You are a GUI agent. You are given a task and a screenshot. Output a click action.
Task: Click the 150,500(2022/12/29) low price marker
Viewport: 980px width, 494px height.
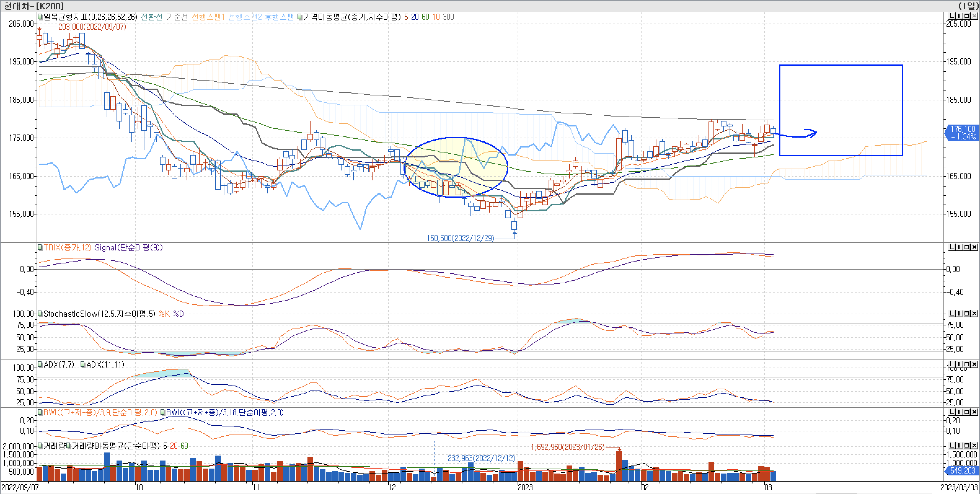pos(460,238)
